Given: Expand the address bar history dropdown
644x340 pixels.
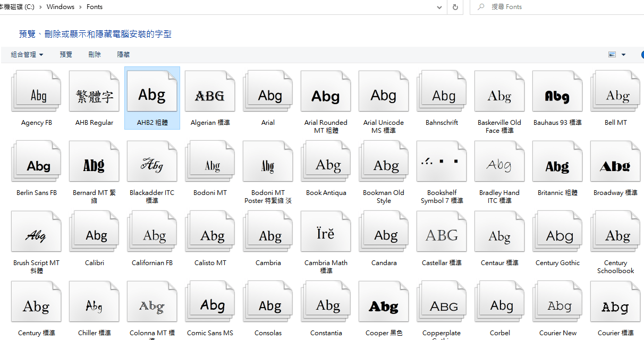Looking at the screenshot, I should tap(439, 7).
